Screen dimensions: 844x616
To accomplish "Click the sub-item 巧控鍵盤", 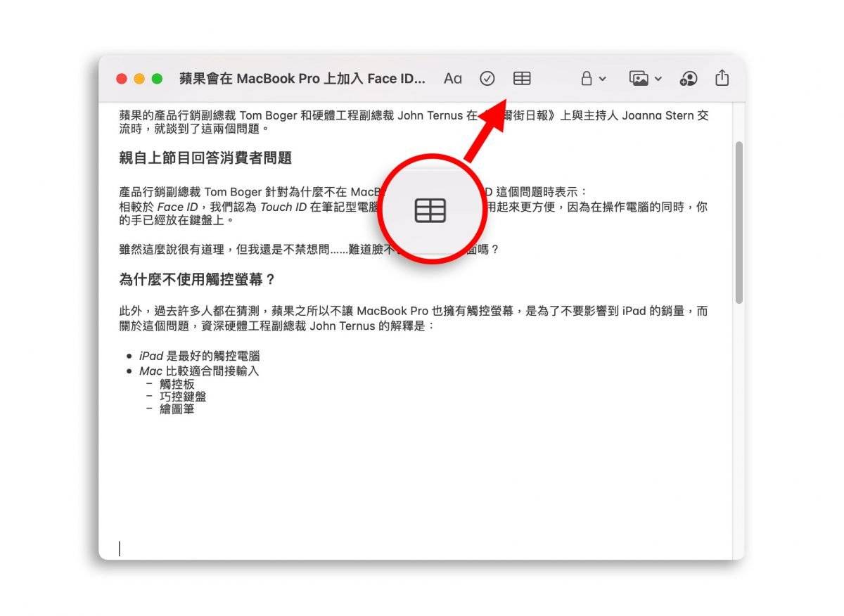I will tap(183, 397).
